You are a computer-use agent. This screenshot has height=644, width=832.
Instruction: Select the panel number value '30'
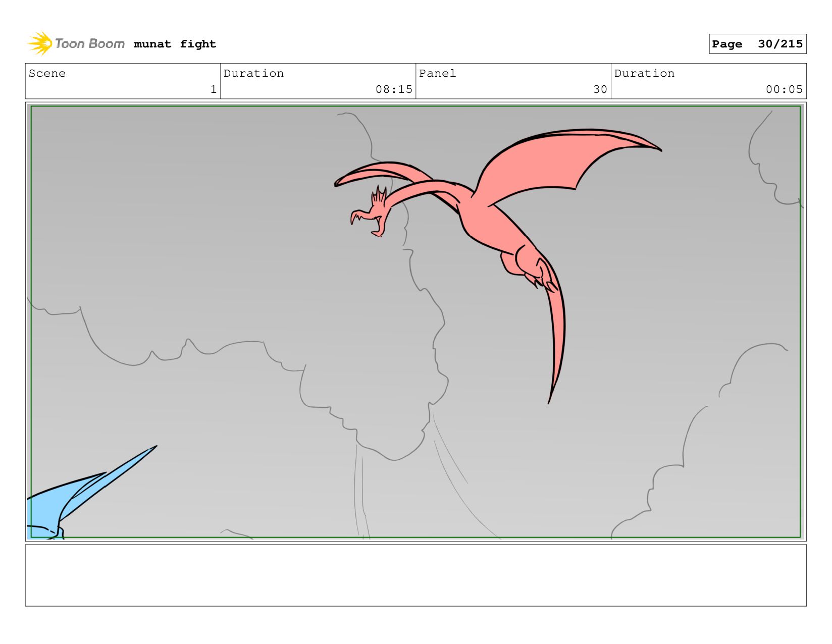(600, 89)
